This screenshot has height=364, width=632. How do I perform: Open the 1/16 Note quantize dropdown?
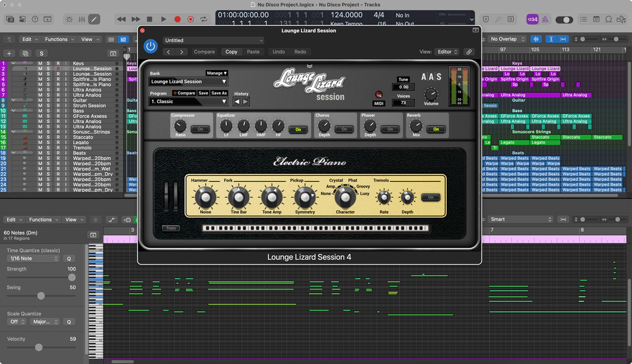pyautogui.click(x=32, y=258)
